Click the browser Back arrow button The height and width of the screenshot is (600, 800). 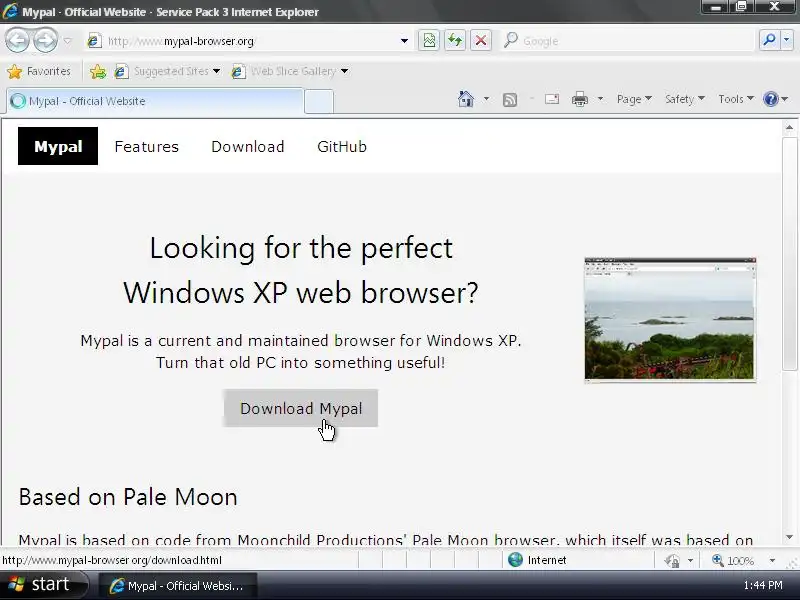click(18, 40)
